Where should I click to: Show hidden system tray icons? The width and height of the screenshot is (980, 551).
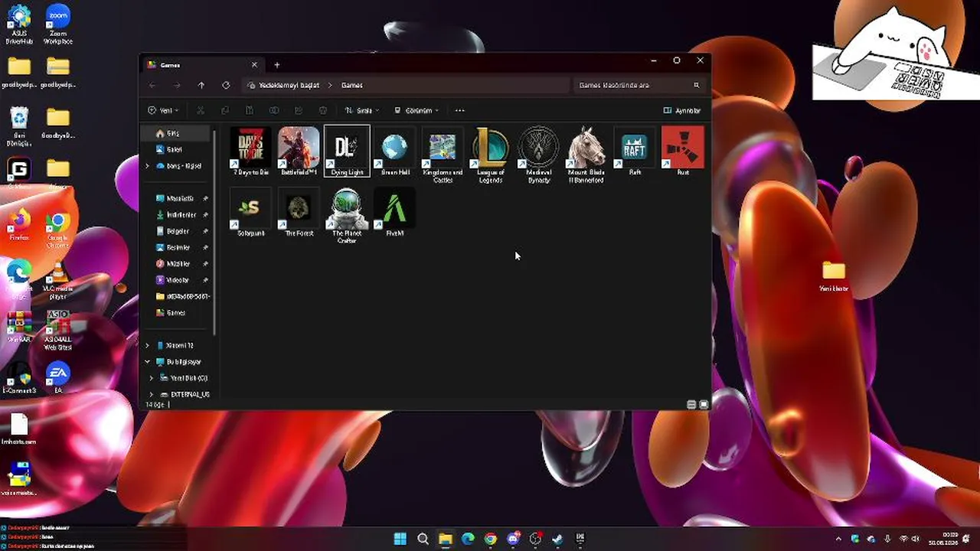838,539
